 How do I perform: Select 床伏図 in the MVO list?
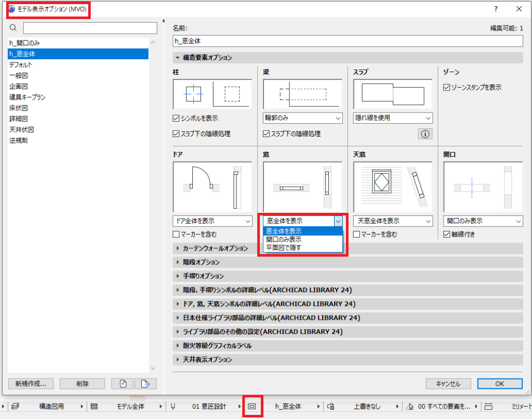coord(78,108)
